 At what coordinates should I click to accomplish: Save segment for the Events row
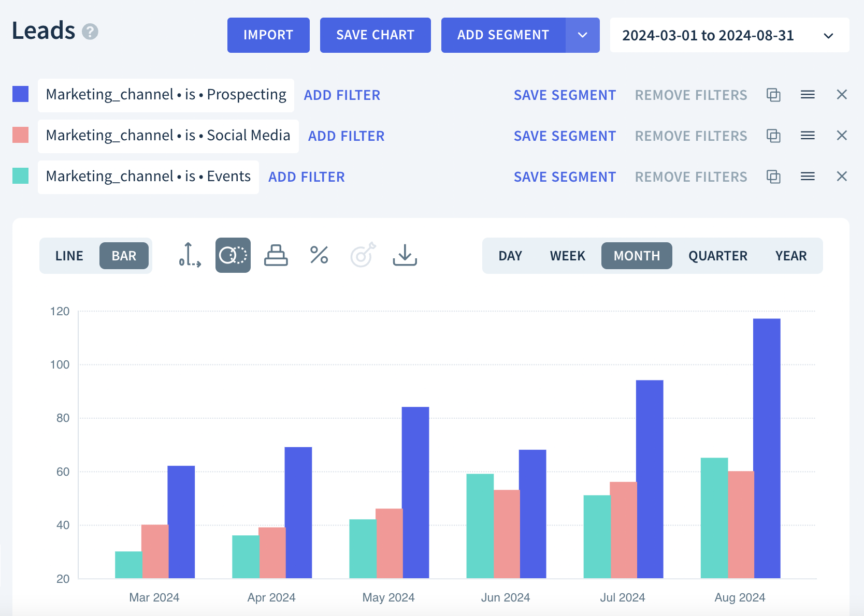565,177
